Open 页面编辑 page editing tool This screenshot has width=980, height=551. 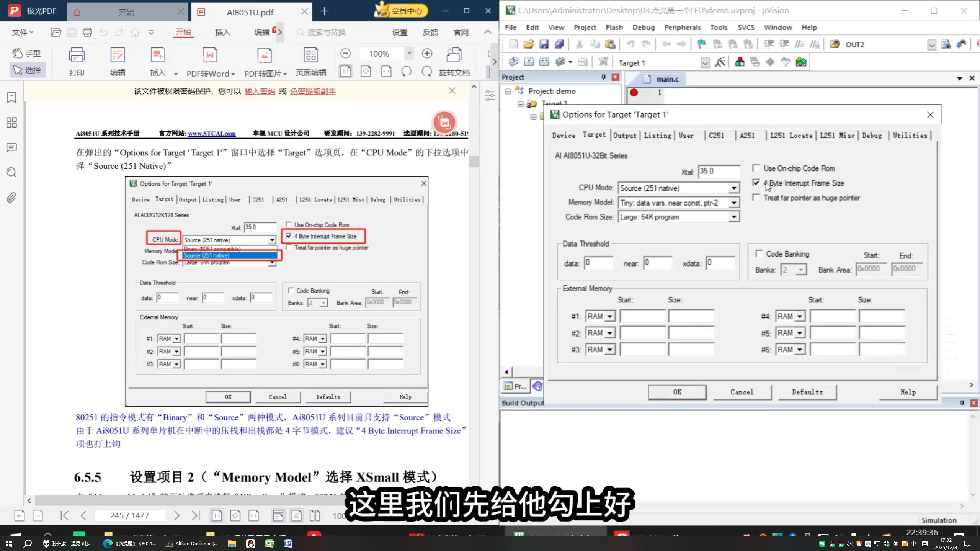coord(310,60)
